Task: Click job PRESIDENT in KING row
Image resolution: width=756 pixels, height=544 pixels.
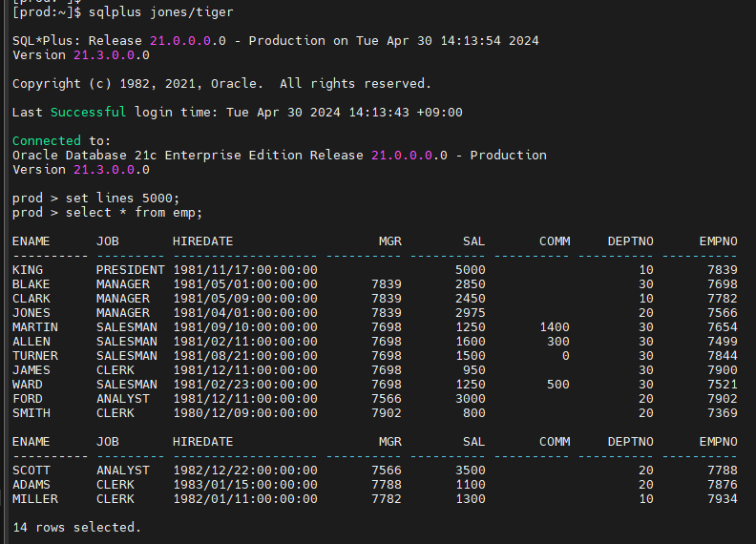Action: coord(130,270)
